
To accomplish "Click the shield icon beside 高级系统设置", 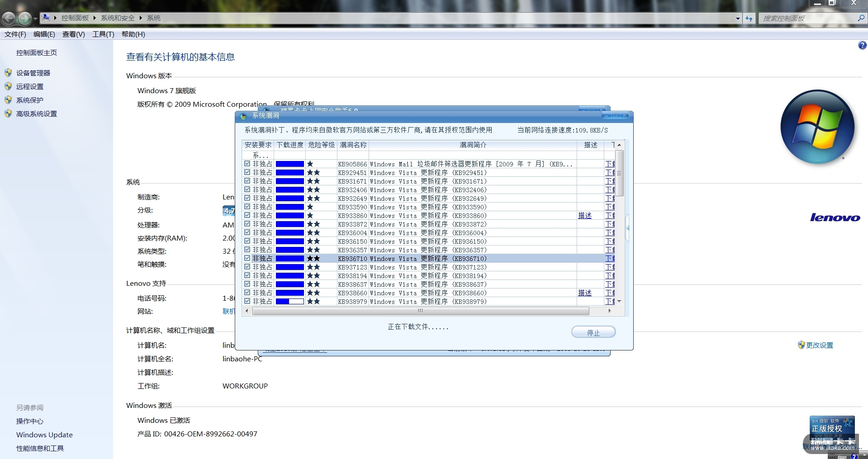I will 8,114.
